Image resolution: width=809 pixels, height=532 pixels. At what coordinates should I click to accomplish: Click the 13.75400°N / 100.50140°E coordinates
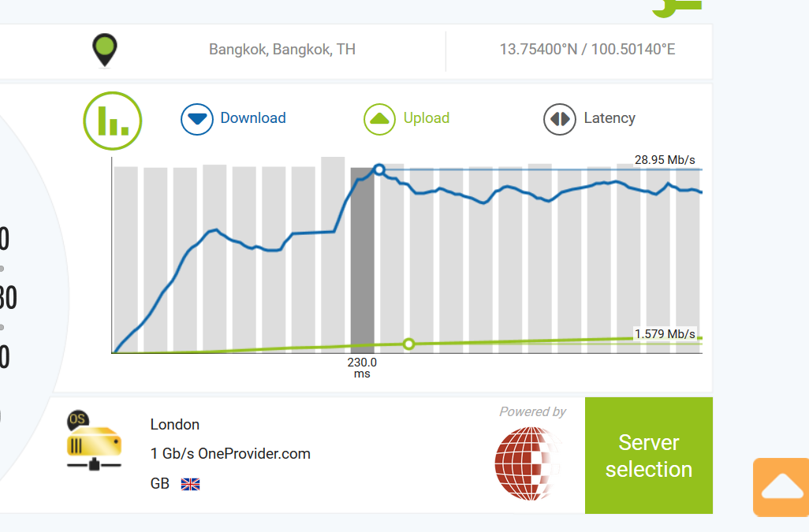point(587,50)
